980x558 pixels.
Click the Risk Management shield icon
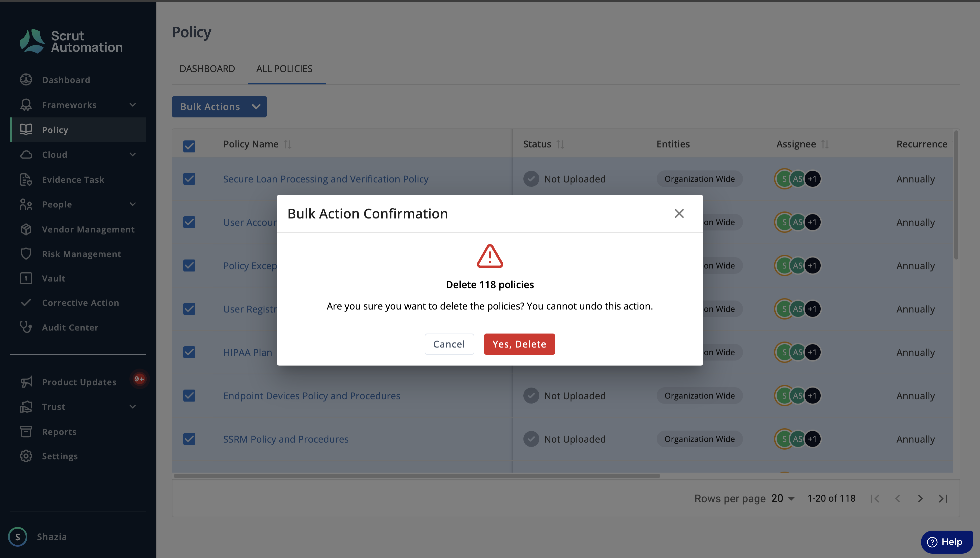26,254
